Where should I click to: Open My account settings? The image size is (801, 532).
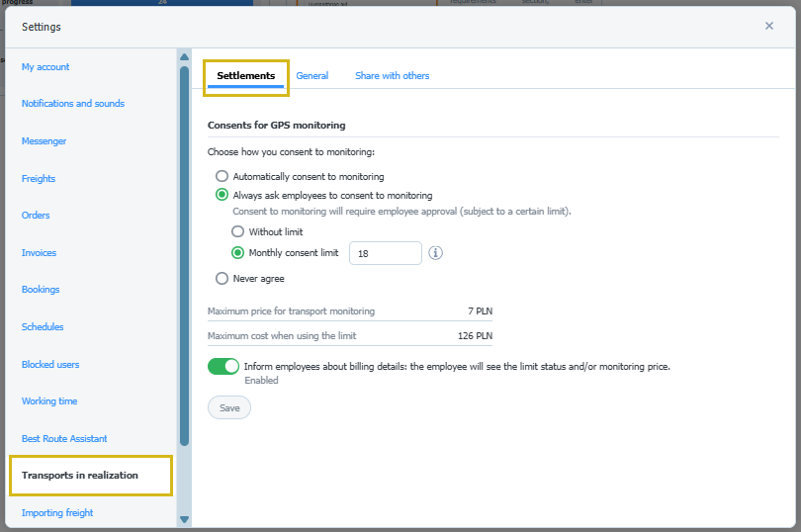click(x=45, y=67)
